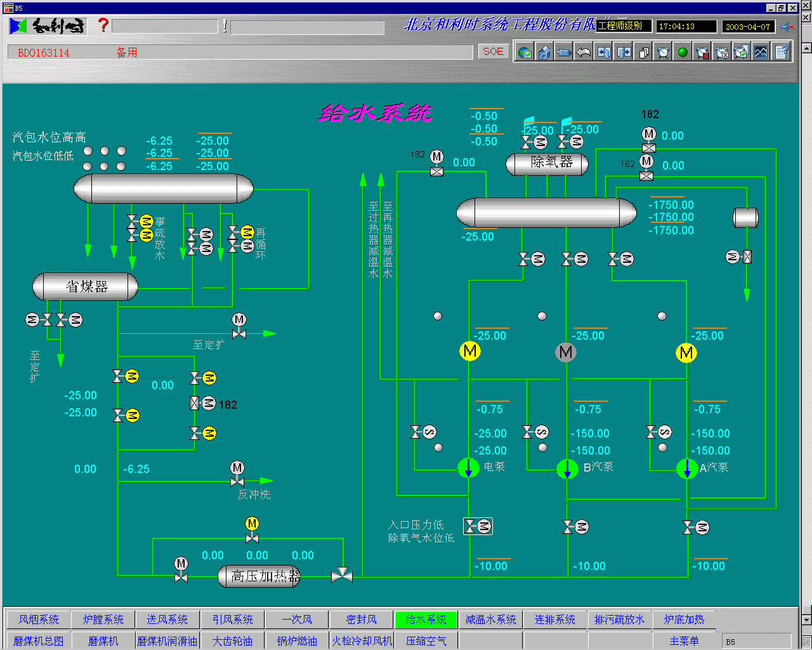This screenshot has width=812, height=650.
Task: Click the vertical scrollbar up arrow
Action: coord(806,48)
